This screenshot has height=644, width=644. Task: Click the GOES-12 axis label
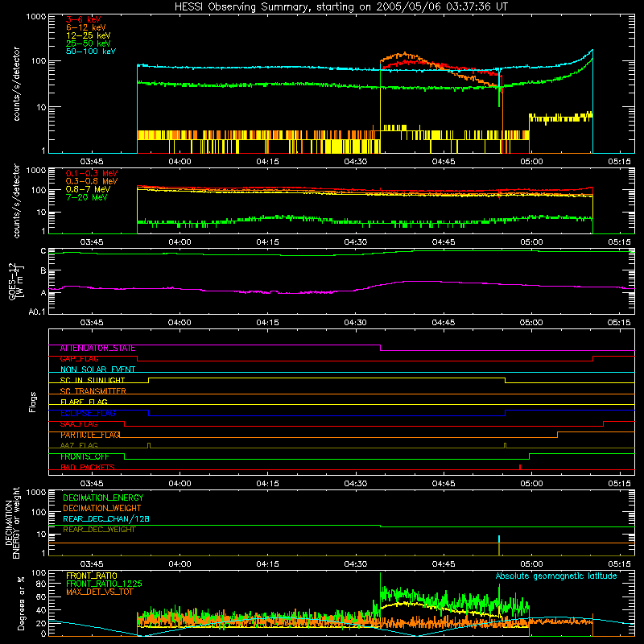(16, 281)
